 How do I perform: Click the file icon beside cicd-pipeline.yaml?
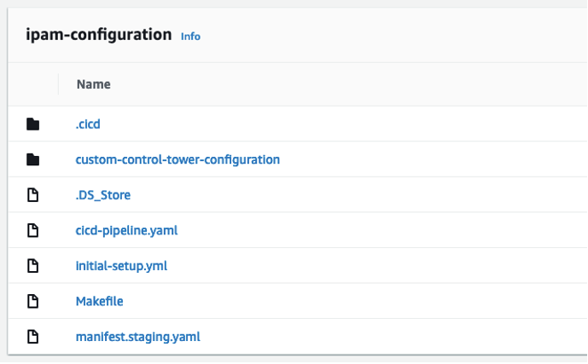[33, 230]
